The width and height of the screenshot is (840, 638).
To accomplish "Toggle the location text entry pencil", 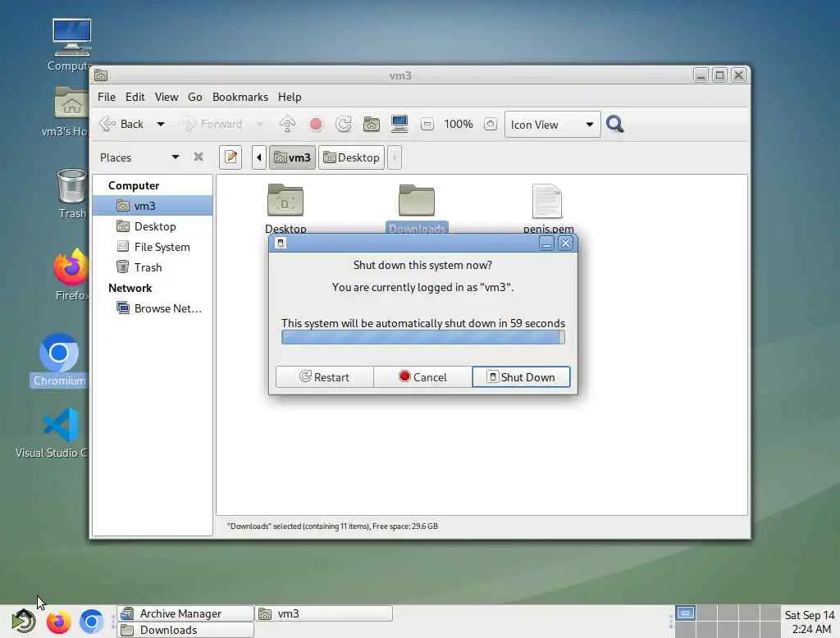I will coord(231,157).
